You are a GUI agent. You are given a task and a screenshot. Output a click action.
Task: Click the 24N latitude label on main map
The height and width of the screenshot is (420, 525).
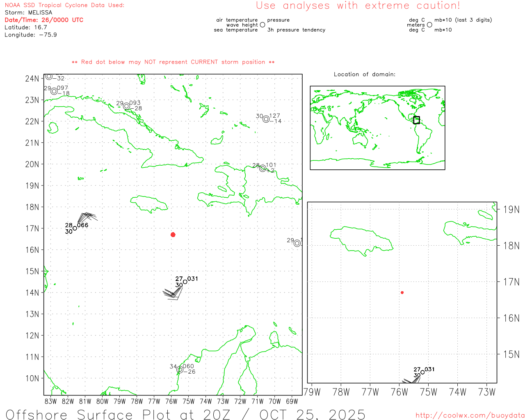(x=32, y=78)
